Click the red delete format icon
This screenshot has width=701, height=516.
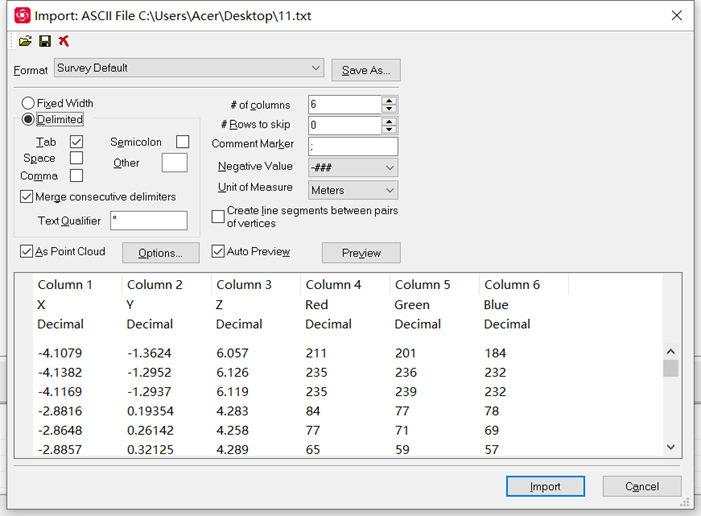coord(64,41)
